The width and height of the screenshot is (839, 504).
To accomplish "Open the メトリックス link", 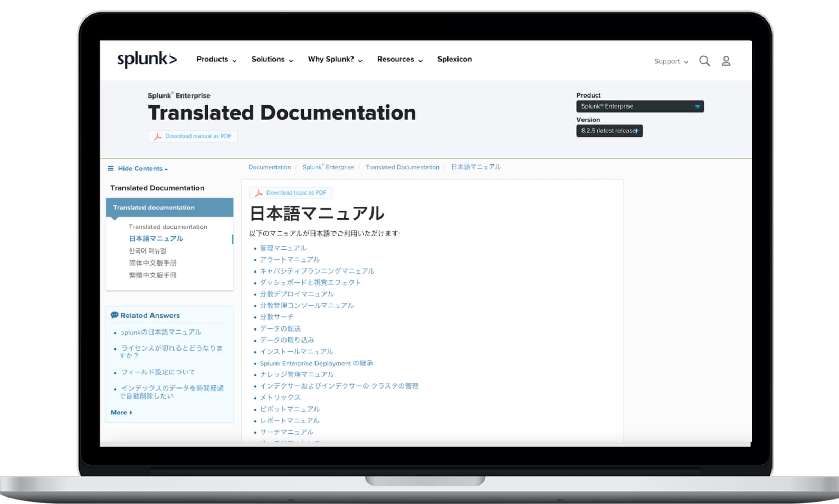I will [280, 398].
